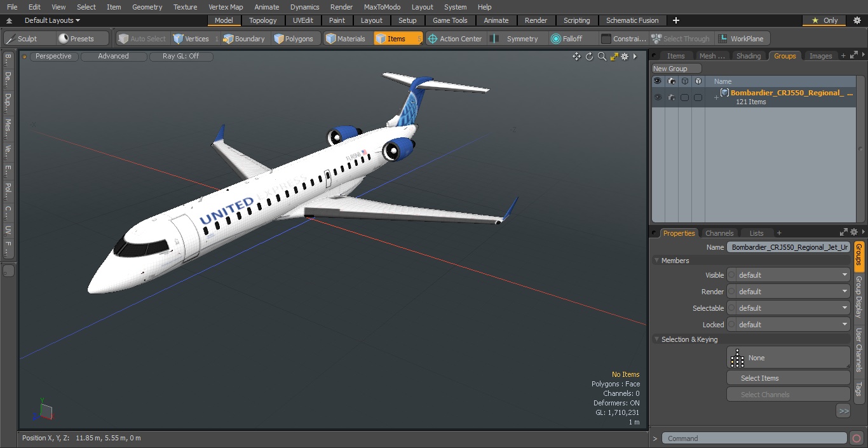Toggle Ray GL: Off button
This screenshot has height=448, width=868.
coord(181,57)
